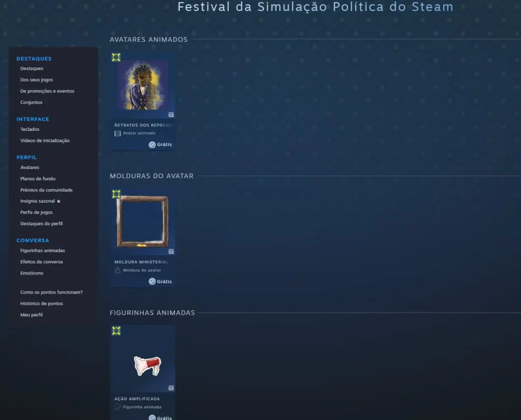
Task: Click the points coin icon beside the avatar's Grátis
Action: coord(152,145)
